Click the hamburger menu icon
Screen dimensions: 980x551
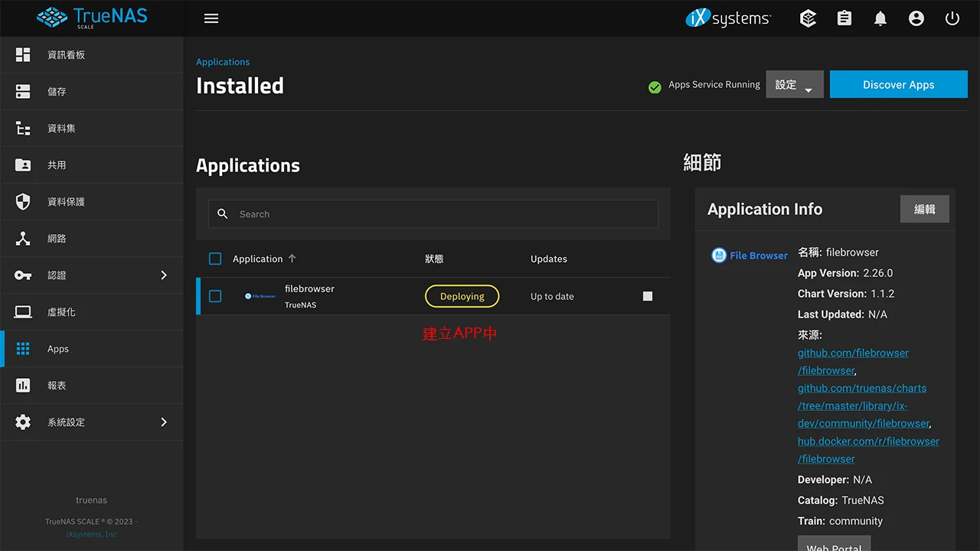click(211, 18)
